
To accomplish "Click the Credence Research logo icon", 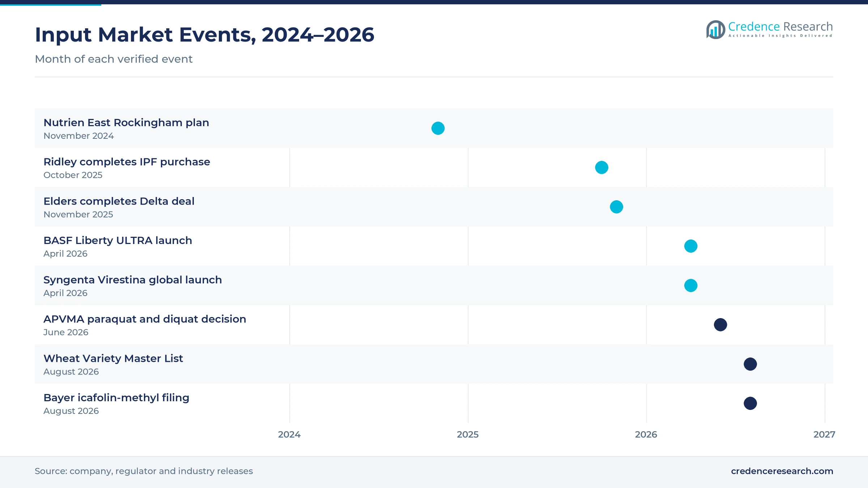I will [x=716, y=30].
